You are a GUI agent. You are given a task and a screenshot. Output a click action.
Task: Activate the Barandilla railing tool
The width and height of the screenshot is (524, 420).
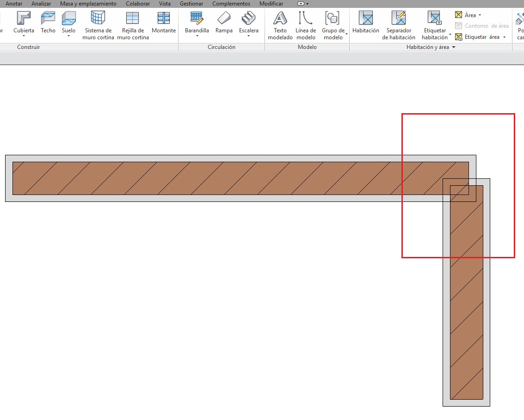pyautogui.click(x=197, y=23)
